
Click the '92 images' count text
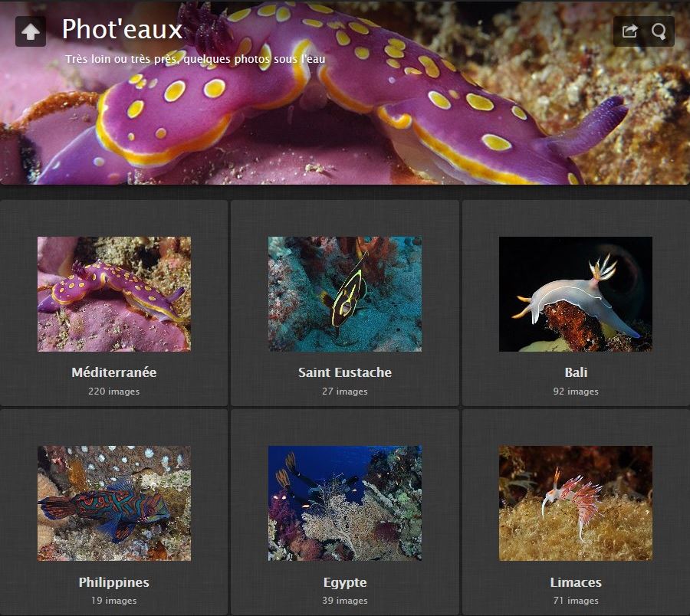[576, 392]
